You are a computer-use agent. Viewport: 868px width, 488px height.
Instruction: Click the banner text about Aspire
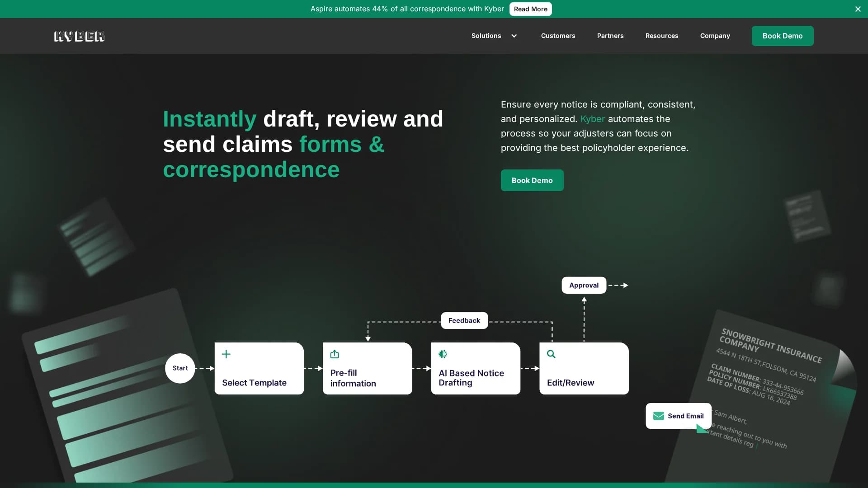tap(407, 9)
